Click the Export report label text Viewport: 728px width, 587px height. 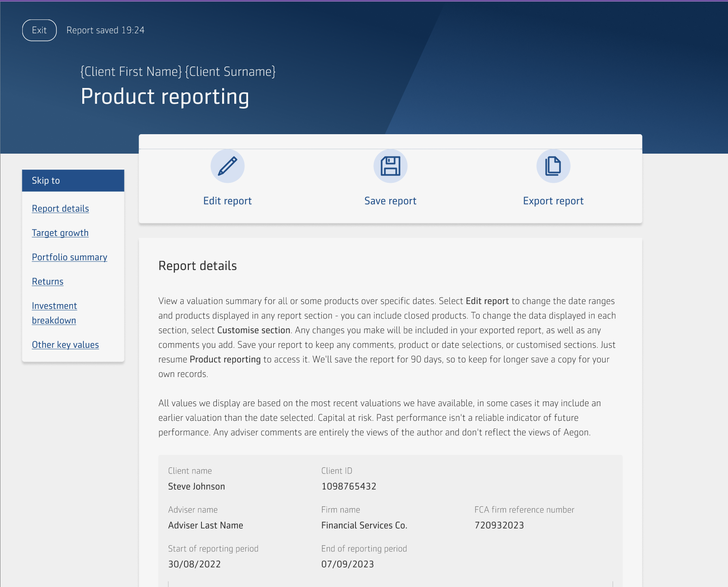point(553,200)
